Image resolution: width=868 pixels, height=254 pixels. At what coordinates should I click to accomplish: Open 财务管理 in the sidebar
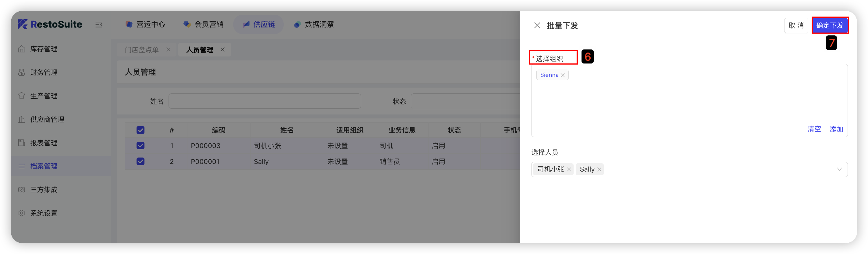[x=44, y=73]
